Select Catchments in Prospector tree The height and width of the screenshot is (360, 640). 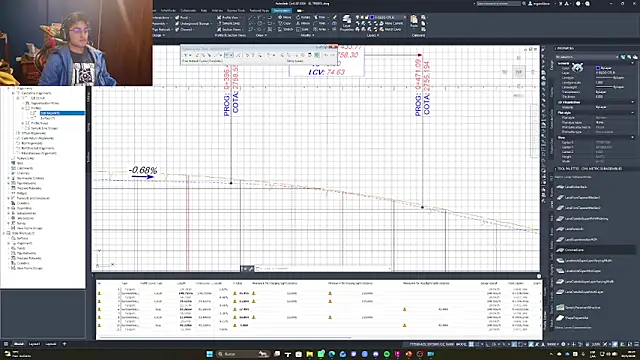point(25,168)
